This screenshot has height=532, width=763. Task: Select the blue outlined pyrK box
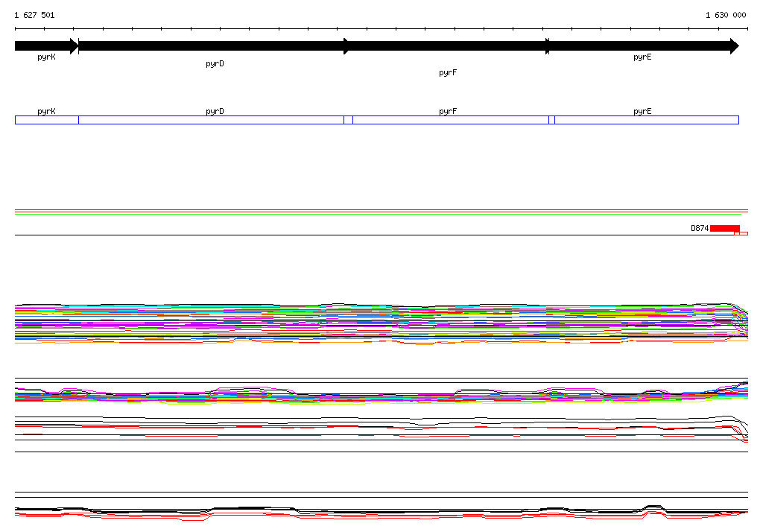pyautogui.click(x=47, y=120)
